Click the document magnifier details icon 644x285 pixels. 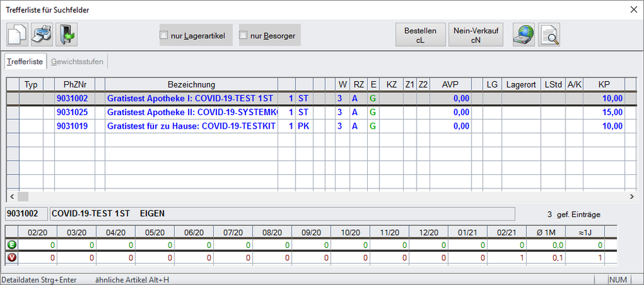(549, 35)
